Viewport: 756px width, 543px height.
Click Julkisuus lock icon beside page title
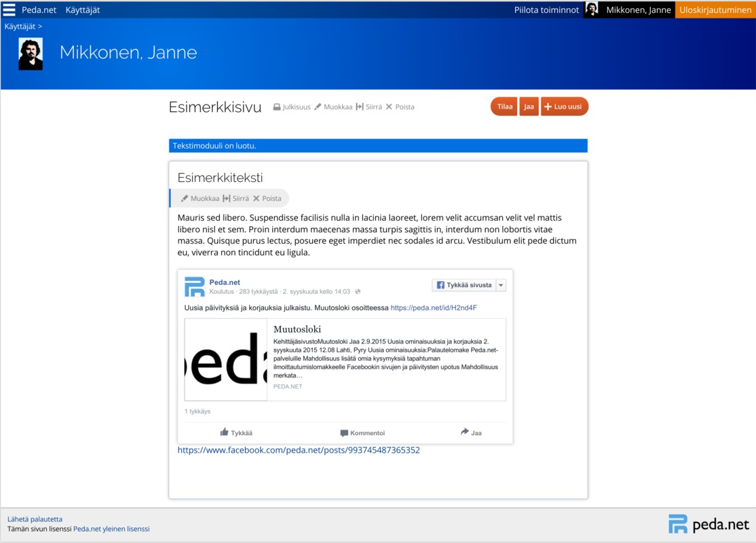tap(277, 107)
